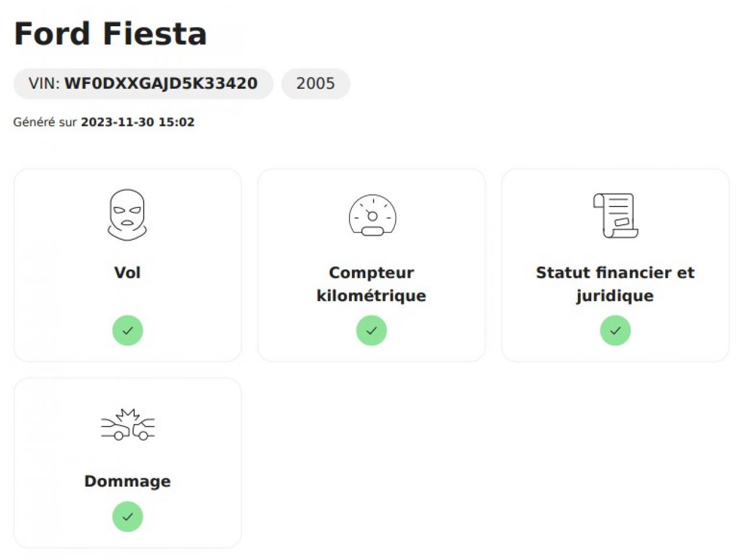Click the report time 15:02
This screenshot has height=560, width=747.
coord(176,122)
